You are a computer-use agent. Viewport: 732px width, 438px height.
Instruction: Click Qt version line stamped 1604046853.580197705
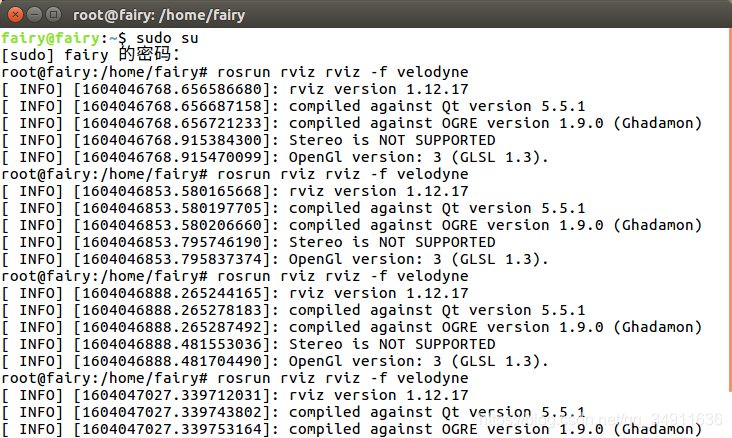(293, 208)
